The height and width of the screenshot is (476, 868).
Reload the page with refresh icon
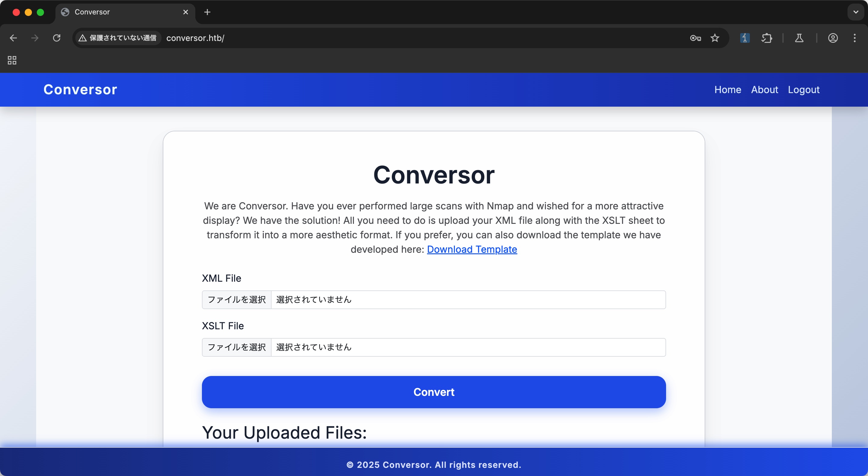coord(57,38)
